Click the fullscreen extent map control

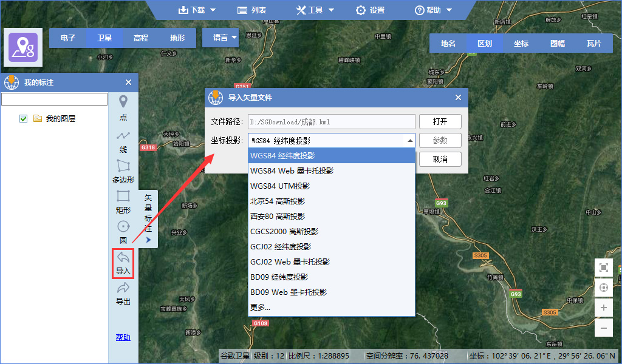point(604,268)
